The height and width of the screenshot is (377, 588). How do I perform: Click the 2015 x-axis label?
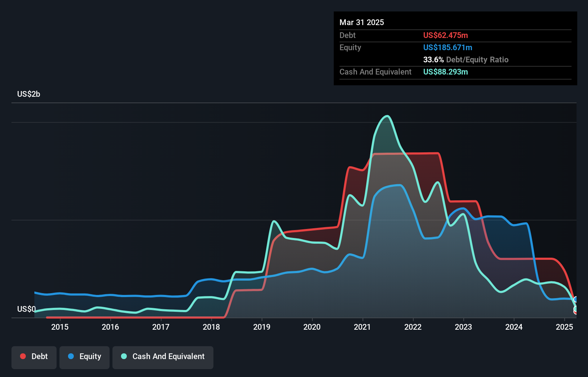point(60,327)
